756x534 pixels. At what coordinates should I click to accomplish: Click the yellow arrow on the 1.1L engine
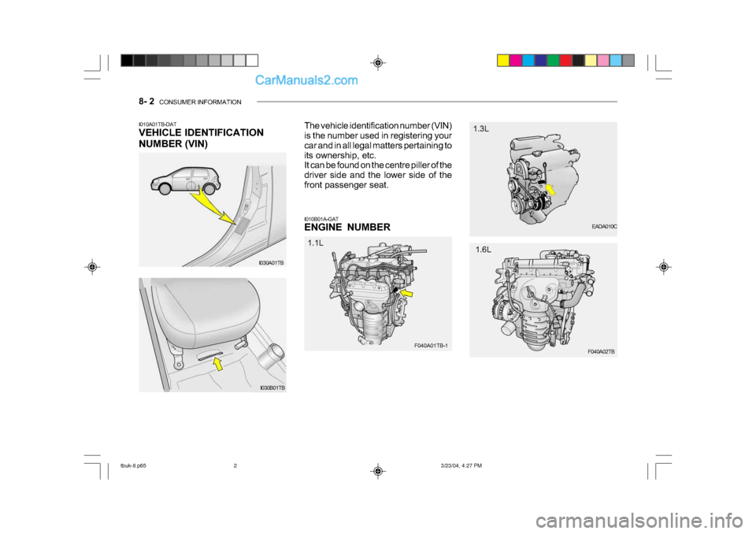[x=406, y=293]
